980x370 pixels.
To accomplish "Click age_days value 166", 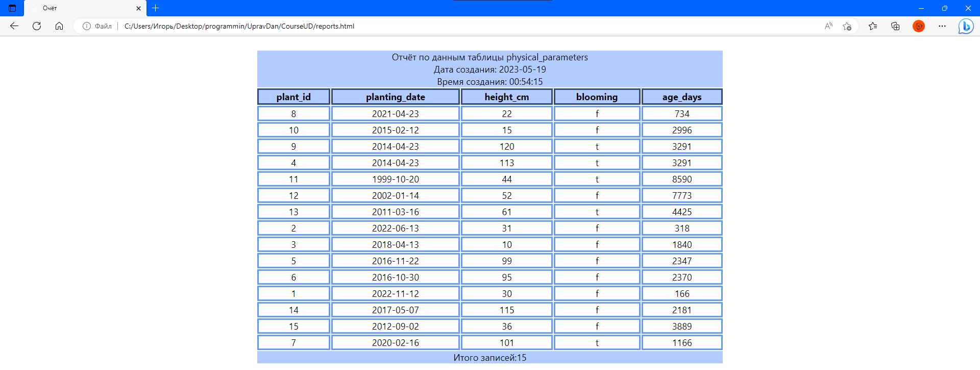I will click(x=682, y=293).
